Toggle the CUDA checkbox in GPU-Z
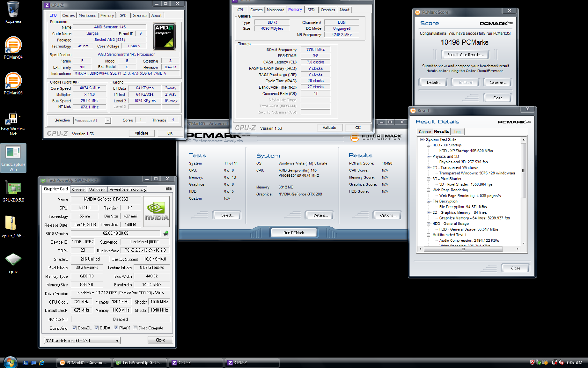Viewport: 588px width, 368px height. 96,328
